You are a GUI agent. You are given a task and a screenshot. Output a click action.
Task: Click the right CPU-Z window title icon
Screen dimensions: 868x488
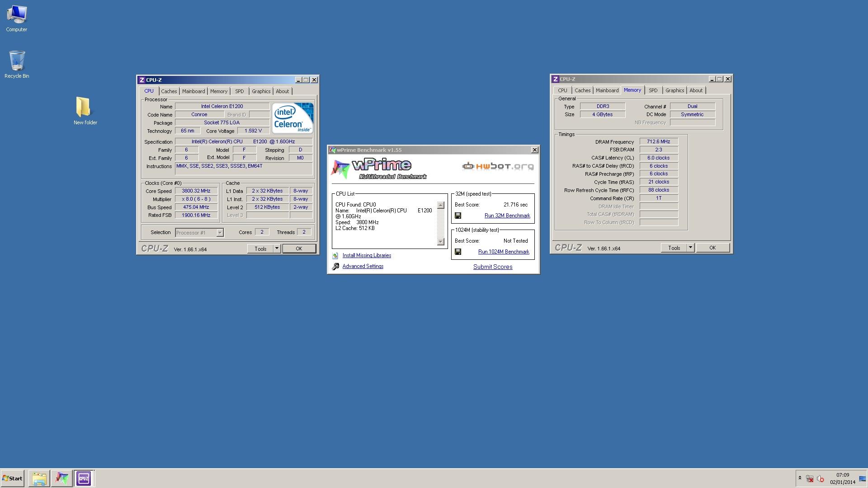click(x=555, y=79)
